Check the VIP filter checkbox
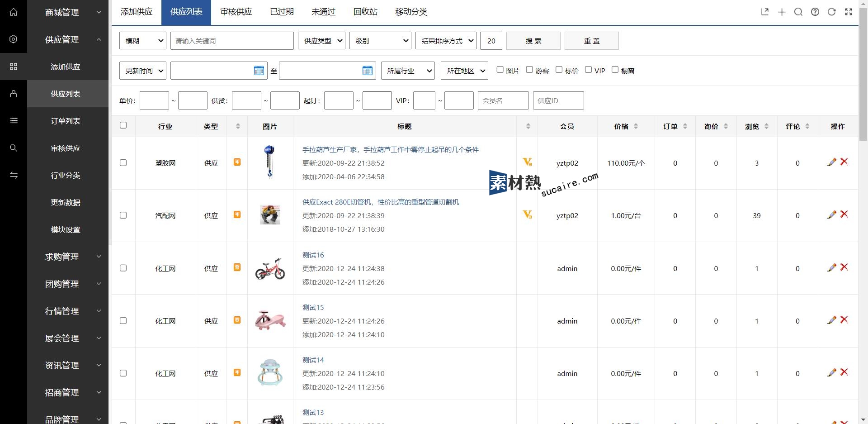This screenshot has height=424, width=868. [588, 70]
